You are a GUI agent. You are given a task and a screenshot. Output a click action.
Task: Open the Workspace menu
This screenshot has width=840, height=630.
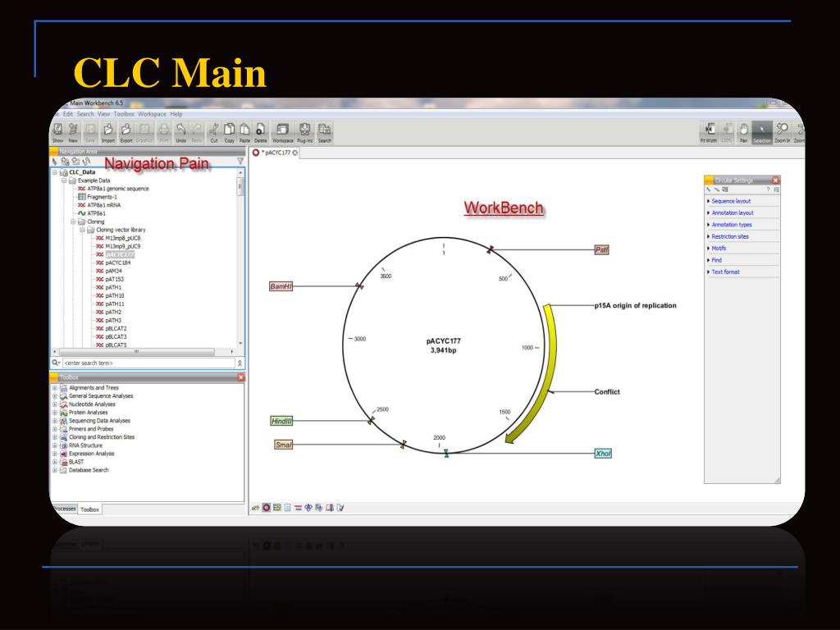[152, 114]
